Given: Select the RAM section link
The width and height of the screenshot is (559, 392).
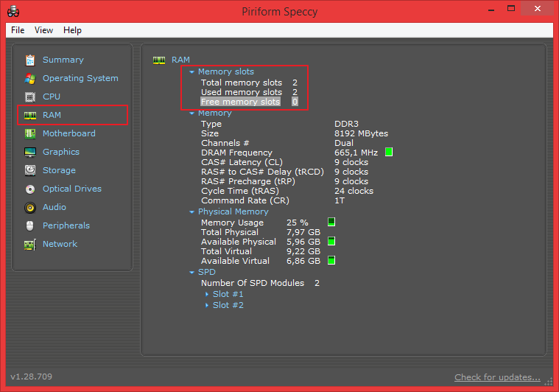Looking at the screenshot, I should tap(52, 115).
